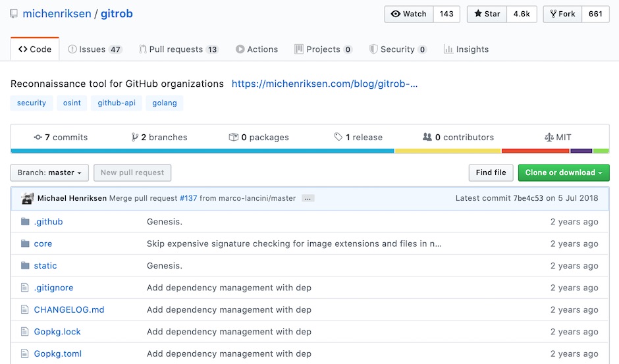Click Michael Henriksen's avatar thumbnail
The height and width of the screenshot is (364, 619).
27,198
